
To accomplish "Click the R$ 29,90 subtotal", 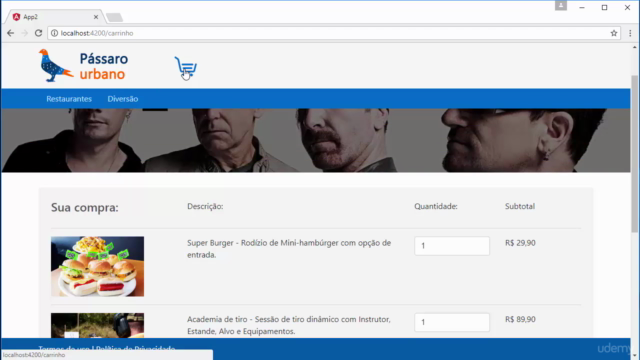I will [520, 243].
